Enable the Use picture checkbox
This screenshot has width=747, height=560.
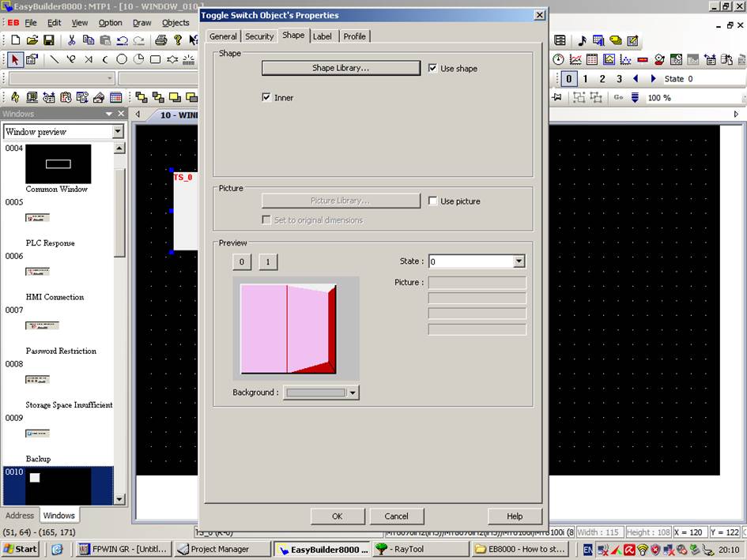point(433,201)
